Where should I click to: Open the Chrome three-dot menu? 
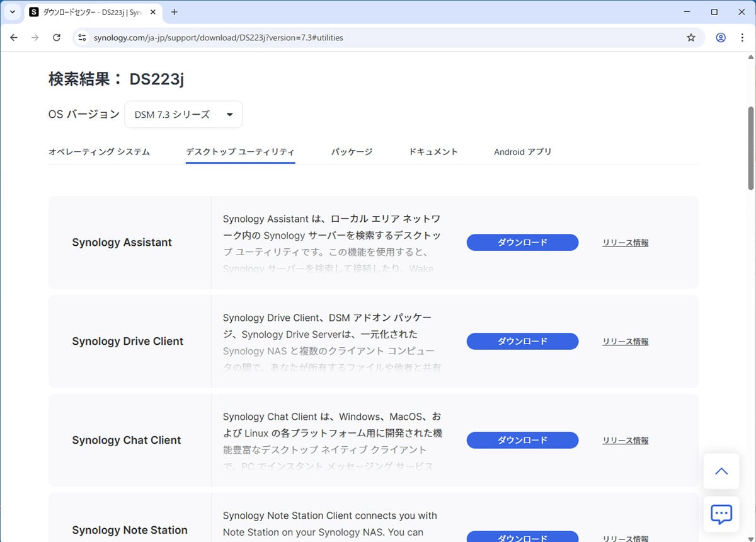[x=742, y=38]
